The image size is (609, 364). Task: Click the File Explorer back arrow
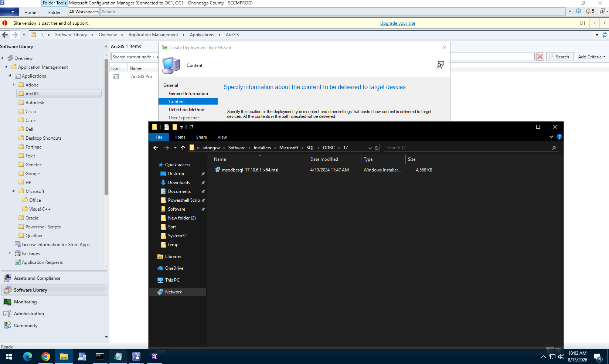point(156,148)
